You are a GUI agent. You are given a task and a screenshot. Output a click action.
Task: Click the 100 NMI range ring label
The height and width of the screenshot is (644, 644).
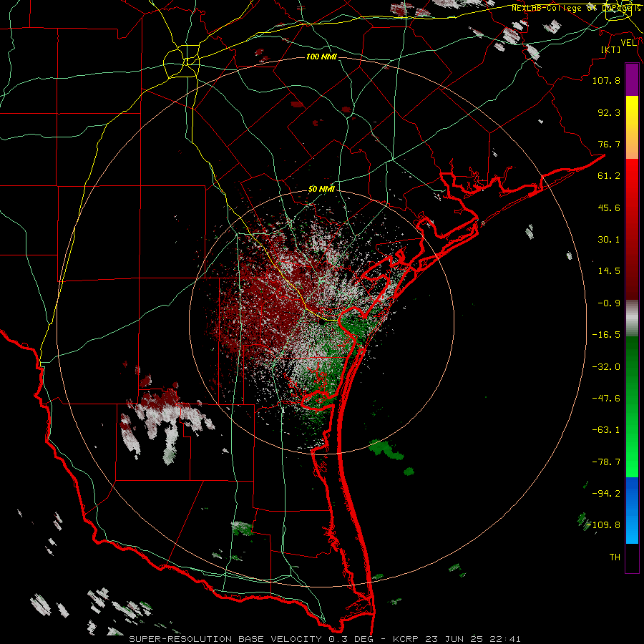point(321,57)
